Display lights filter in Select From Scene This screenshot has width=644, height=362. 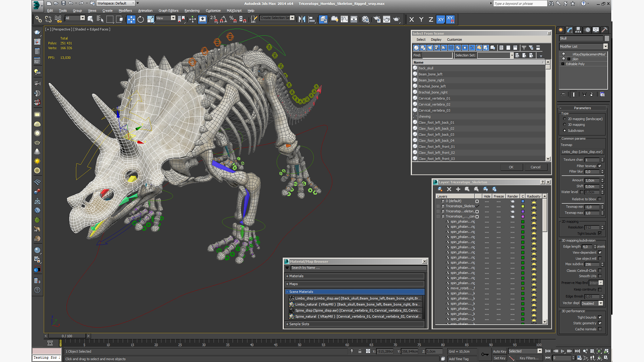point(430,48)
